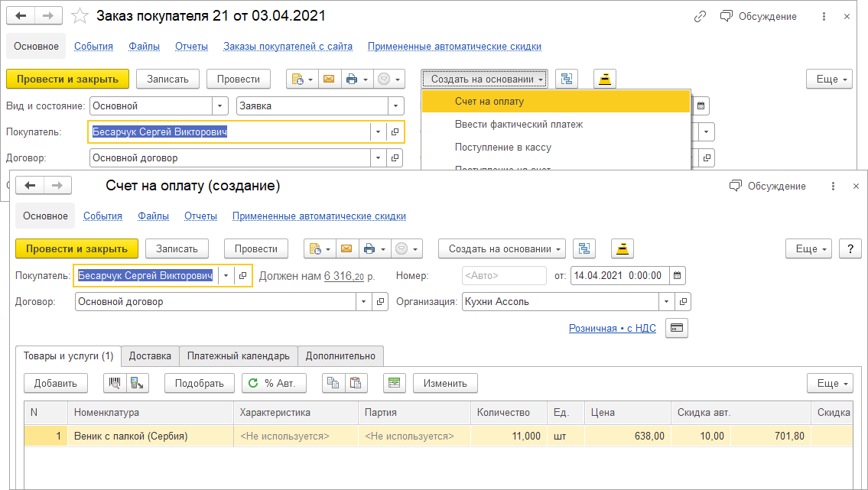Viewport: 868px width, 490px height.
Task: Click the payment card icon near Розничная с НДС
Action: click(677, 328)
